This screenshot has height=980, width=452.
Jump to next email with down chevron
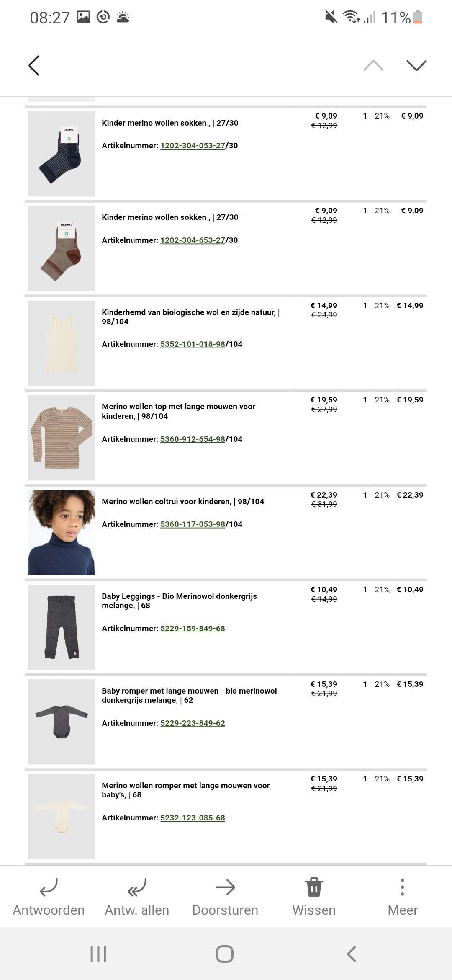(416, 65)
